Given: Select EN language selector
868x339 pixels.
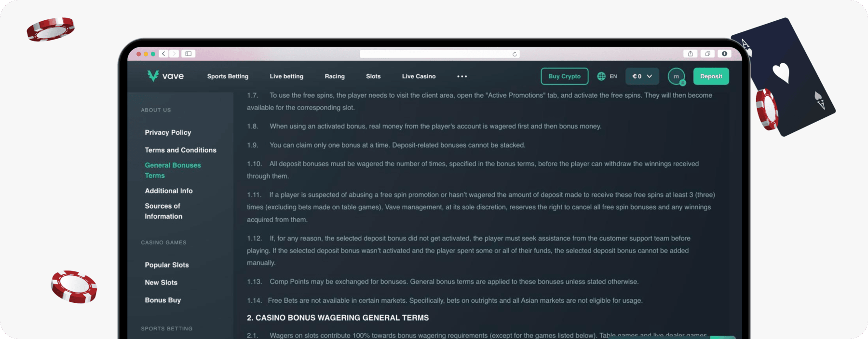Looking at the screenshot, I should tap(613, 76).
